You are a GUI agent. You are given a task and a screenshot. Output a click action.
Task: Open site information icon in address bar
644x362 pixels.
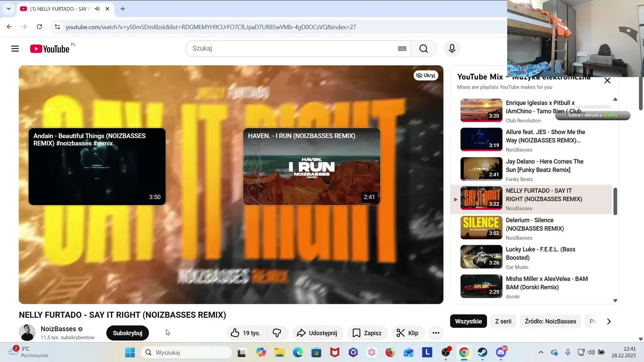(57, 27)
